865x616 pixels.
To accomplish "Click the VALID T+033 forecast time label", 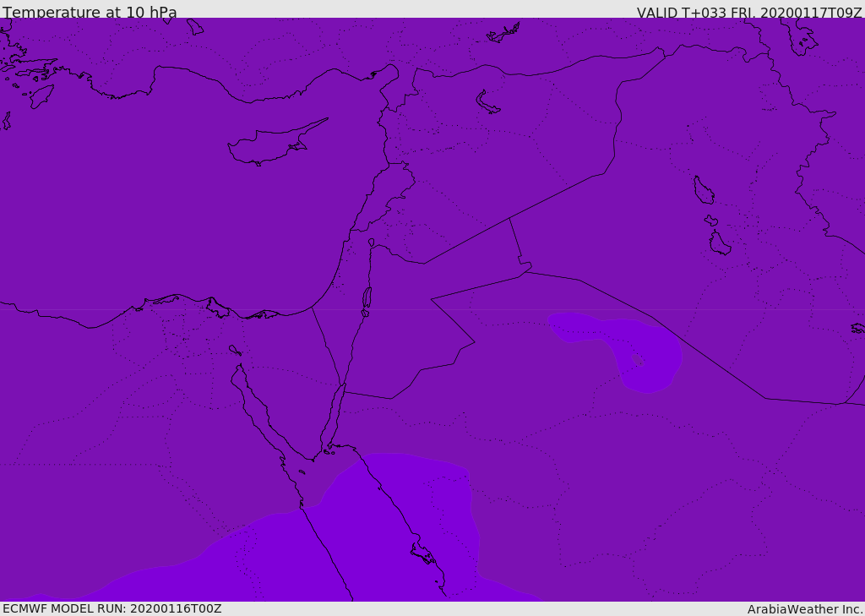I will 749,12.
